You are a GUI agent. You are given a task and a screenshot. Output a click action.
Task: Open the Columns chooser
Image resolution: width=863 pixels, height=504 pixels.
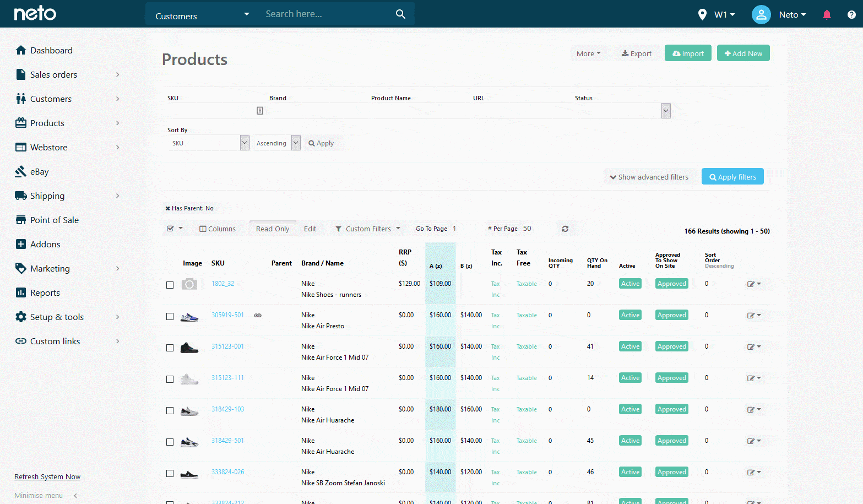(218, 229)
